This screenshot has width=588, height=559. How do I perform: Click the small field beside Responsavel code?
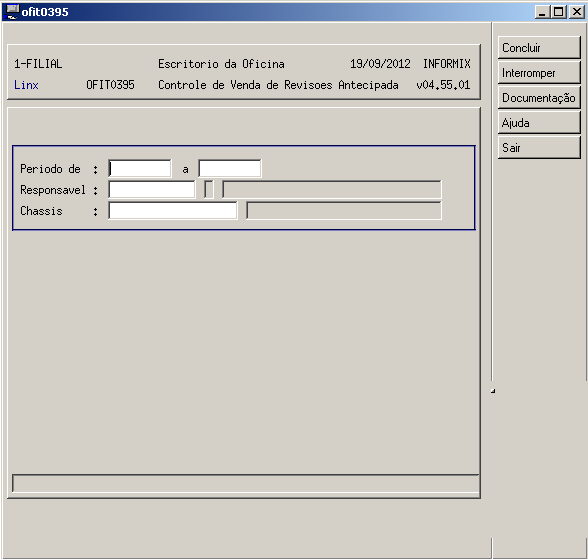tap(209, 189)
